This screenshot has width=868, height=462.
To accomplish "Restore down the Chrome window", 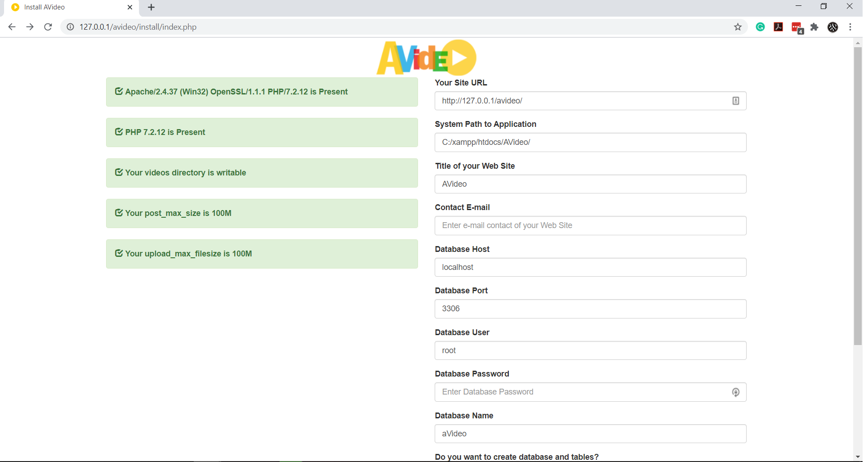I will click(823, 6).
